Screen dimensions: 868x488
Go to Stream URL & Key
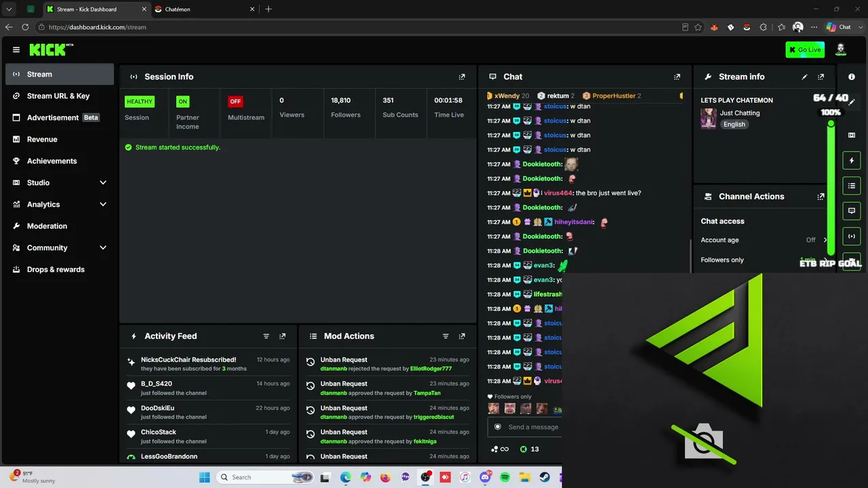[60, 96]
